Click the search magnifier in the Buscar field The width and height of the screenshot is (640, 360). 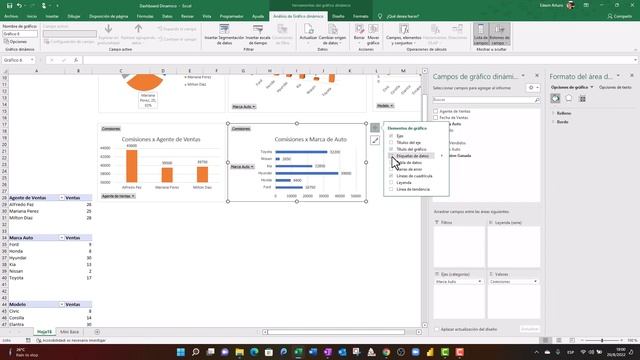[x=536, y=100]
